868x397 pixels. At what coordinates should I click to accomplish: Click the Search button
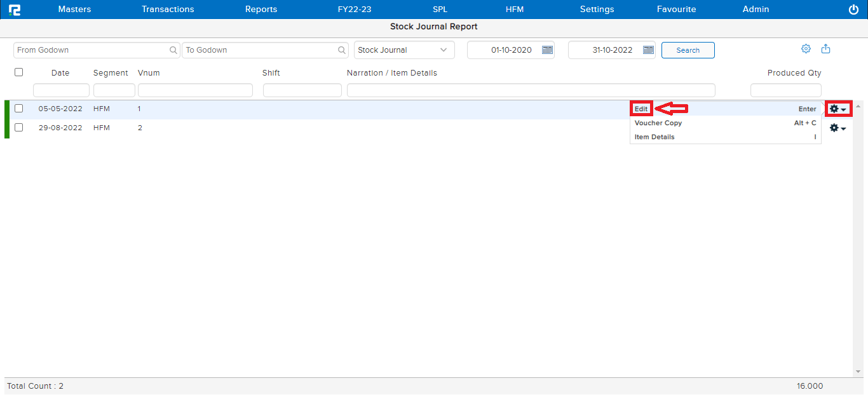point(688,50)
